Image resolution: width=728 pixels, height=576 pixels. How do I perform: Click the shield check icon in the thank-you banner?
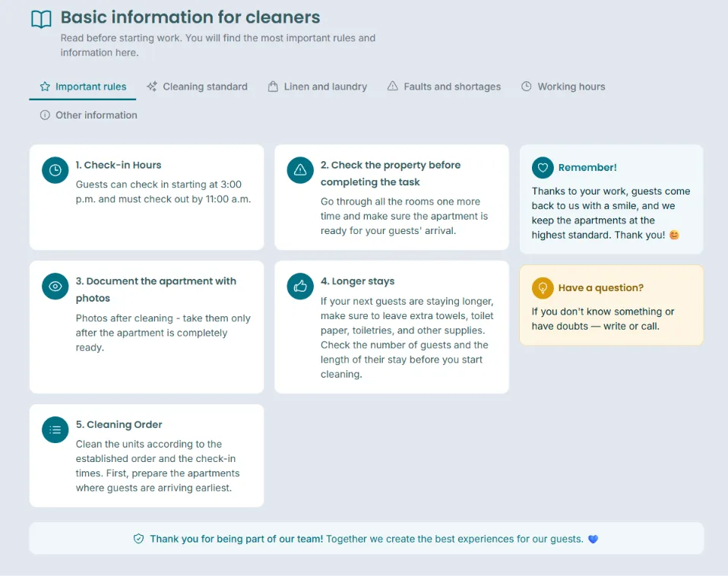pyautogui.click(x=138, y=539)
